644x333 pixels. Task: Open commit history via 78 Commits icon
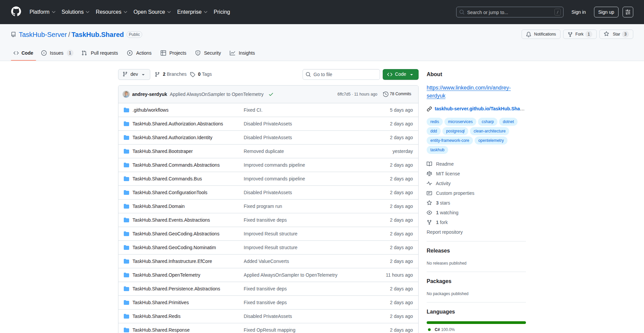click(x=385, y=94)
